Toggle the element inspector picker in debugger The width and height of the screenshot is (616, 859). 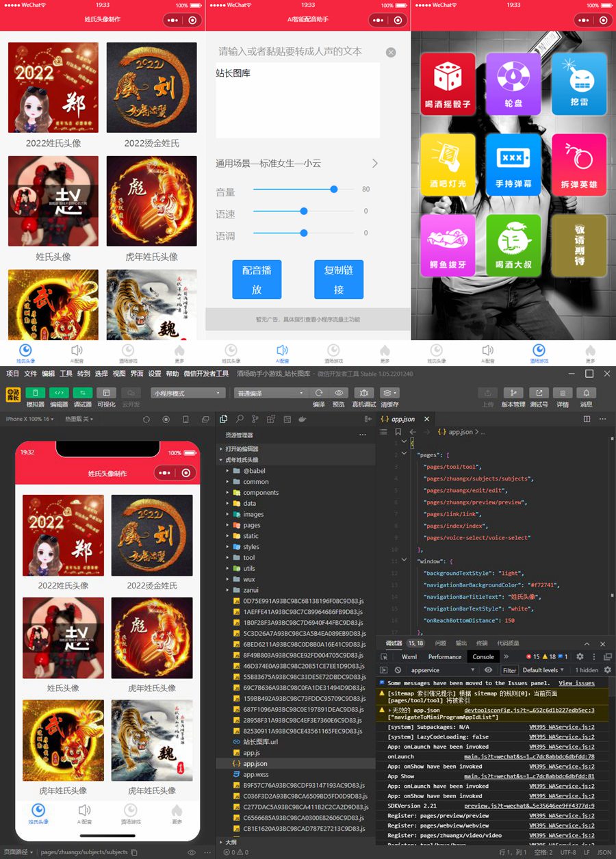point(385,656)
